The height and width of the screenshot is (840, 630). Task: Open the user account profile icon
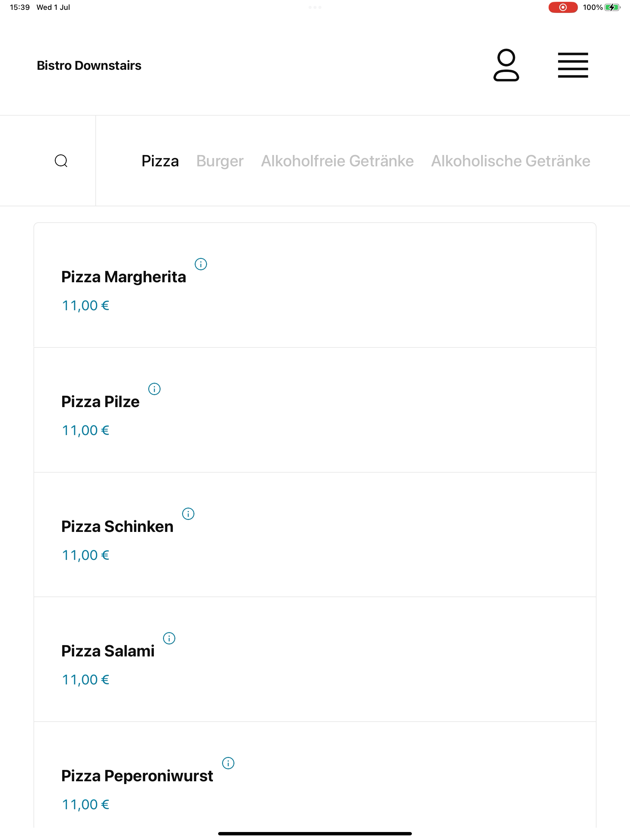click(x=506, y=65)
